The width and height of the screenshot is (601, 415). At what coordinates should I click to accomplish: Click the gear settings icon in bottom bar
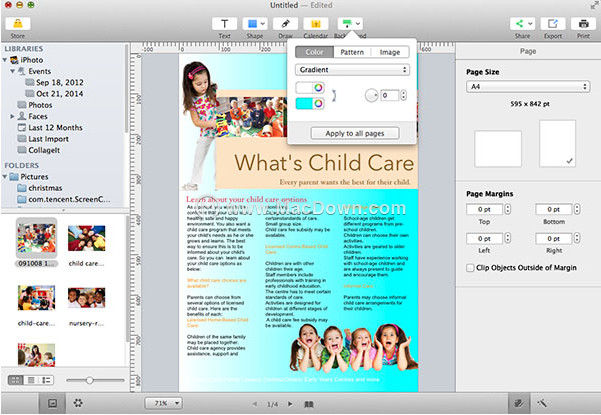(x=78, y=403)
